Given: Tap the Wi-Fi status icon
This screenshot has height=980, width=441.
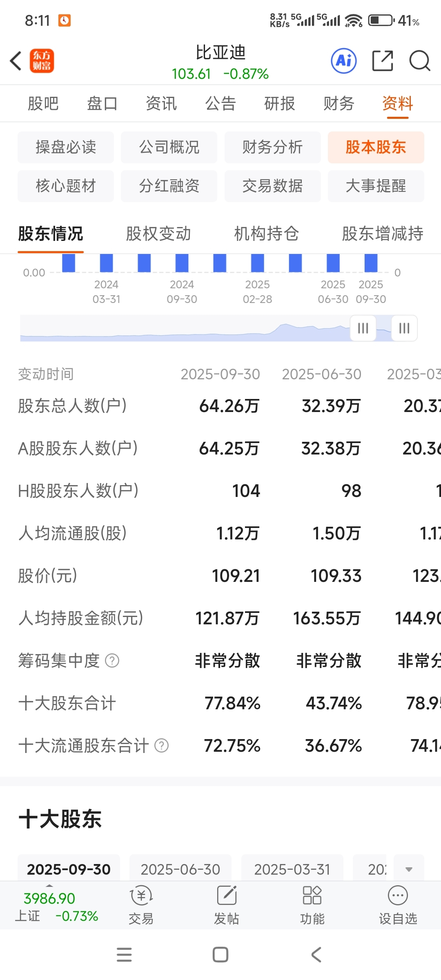Looking at the screenshot, I should pos(353,20).
